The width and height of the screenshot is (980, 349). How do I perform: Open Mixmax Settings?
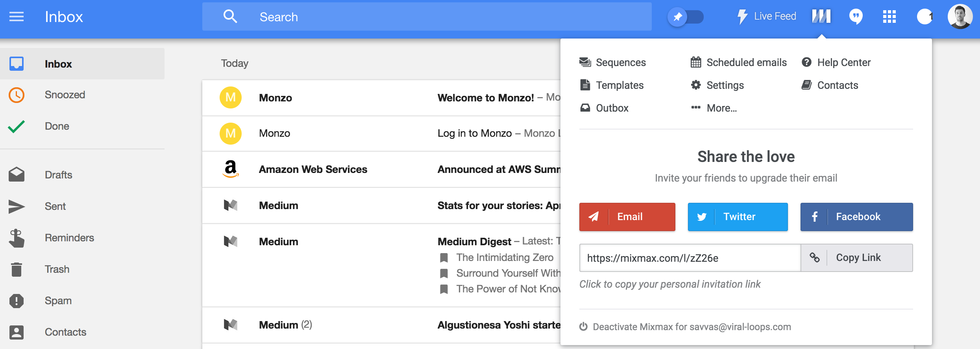coord(717,85)
